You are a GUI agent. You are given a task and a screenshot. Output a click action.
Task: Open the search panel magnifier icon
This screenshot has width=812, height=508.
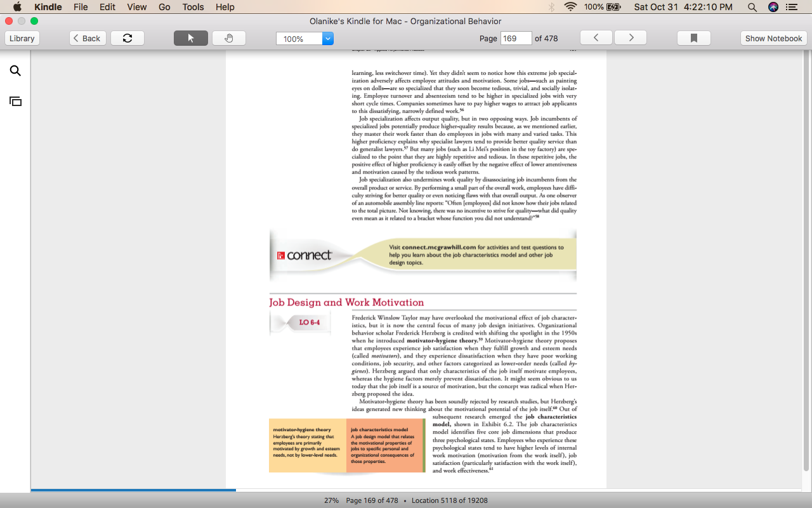[15, 71]
